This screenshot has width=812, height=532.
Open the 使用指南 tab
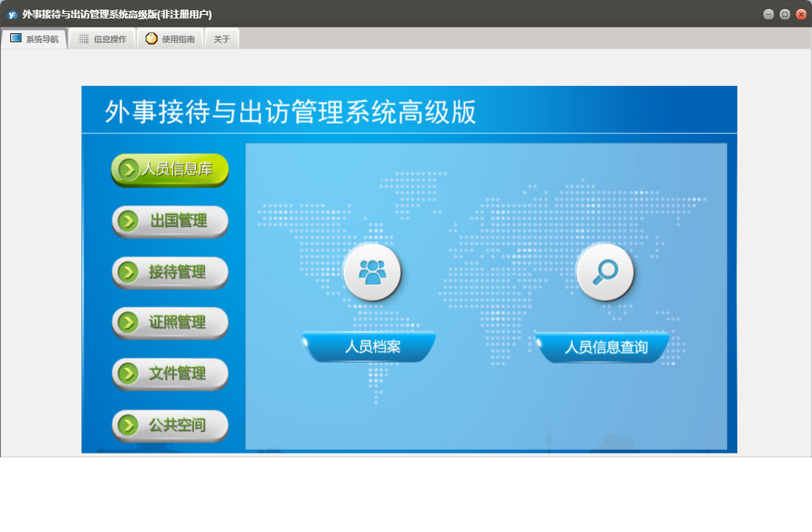coord(171,39)
